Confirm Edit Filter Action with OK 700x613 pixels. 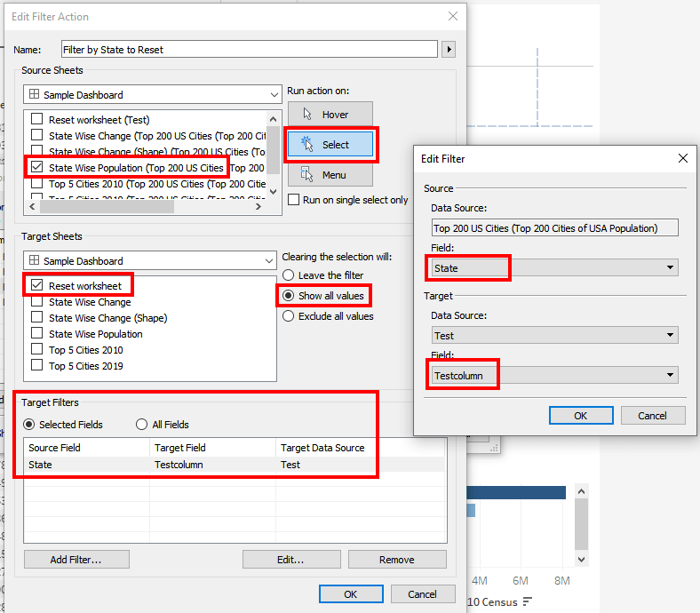coord(351,594)
